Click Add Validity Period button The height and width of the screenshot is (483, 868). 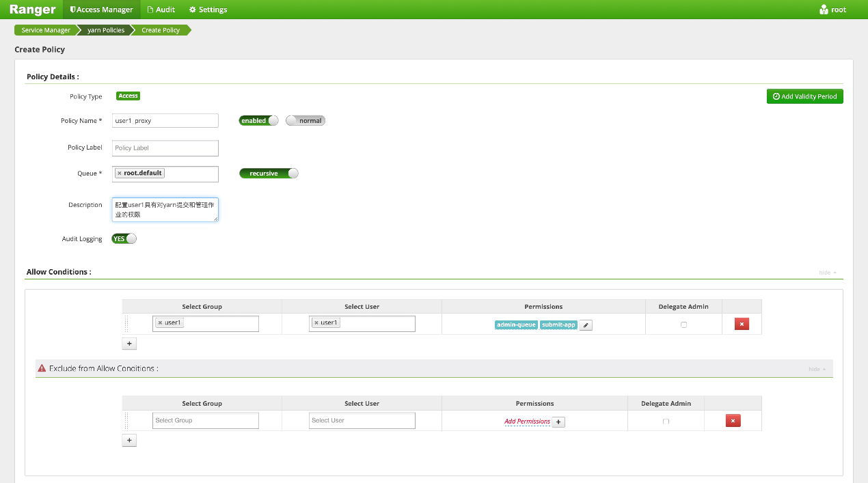804,96
